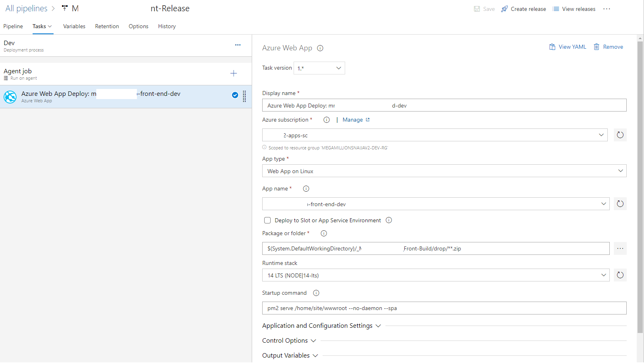Browse for package using ellipsis button

tap(620, 248)
